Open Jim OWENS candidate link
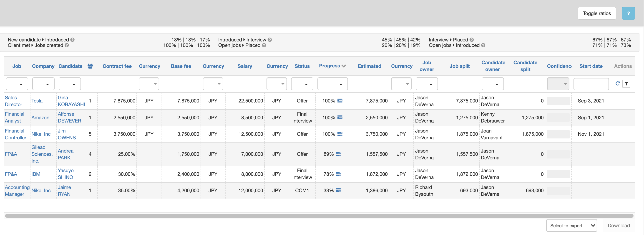This screenshot has width=644, height=235. pyautogui.click(x=67, y=134)
